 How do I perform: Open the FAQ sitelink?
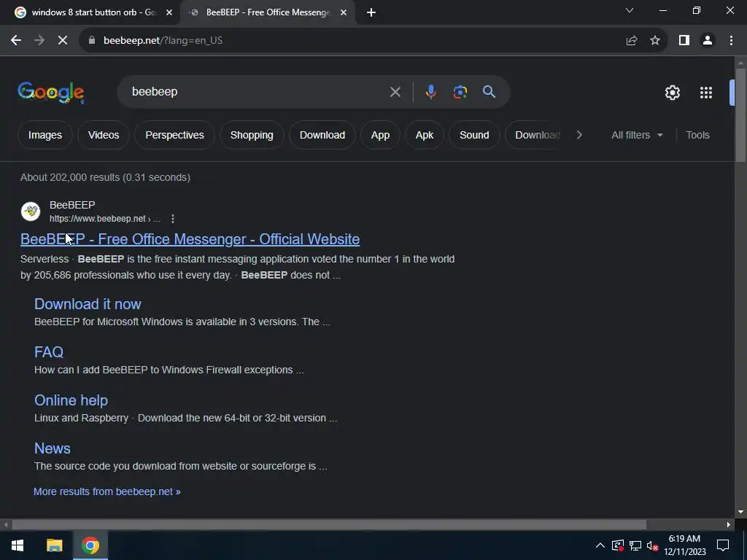click(x=49, y=352)
